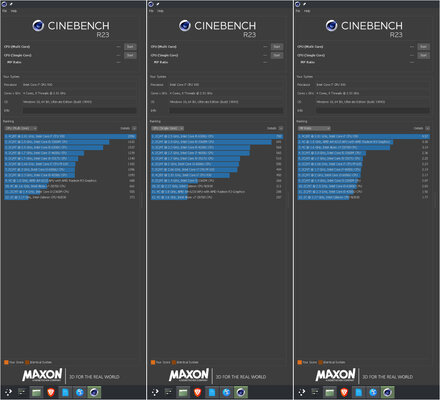
Task: Open Cinebench taskbar icon in Multi Core ranking window
Action: click(x=94, y=392)
